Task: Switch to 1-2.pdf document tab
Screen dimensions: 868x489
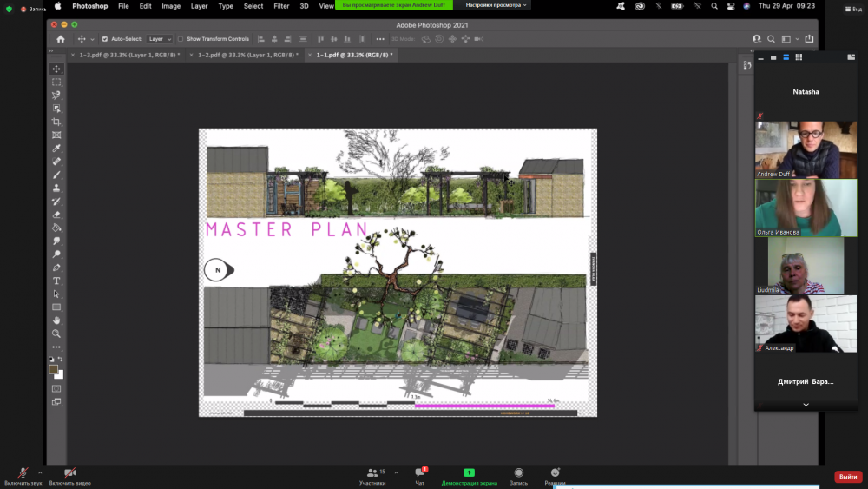Action: (244, 55)
